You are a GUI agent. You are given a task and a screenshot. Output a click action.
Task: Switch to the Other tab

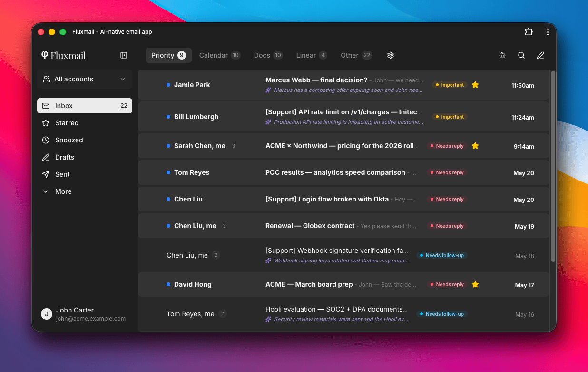coord(356,55)
